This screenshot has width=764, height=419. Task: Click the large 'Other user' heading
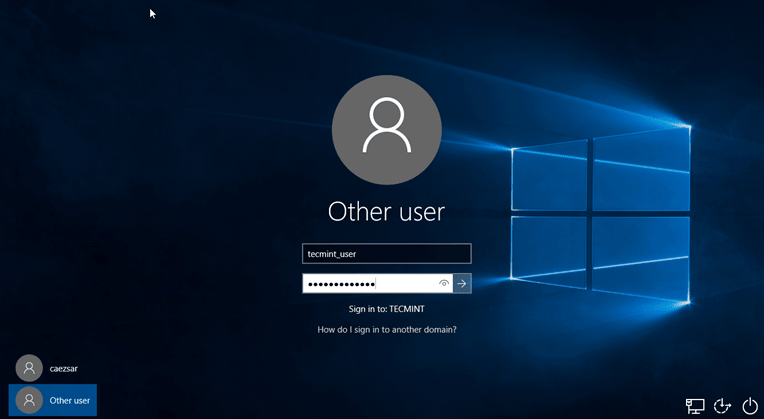click(386, 212)
